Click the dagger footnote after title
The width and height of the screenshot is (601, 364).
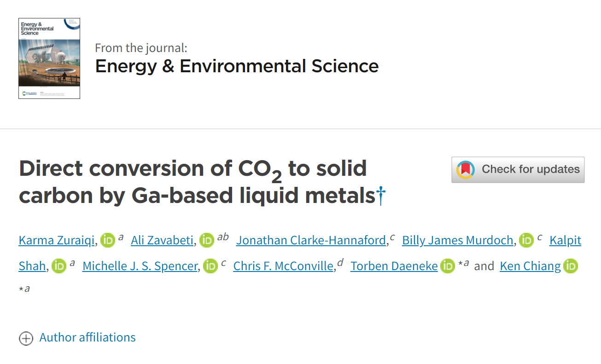pyautogui.click(x=381, y=196)
